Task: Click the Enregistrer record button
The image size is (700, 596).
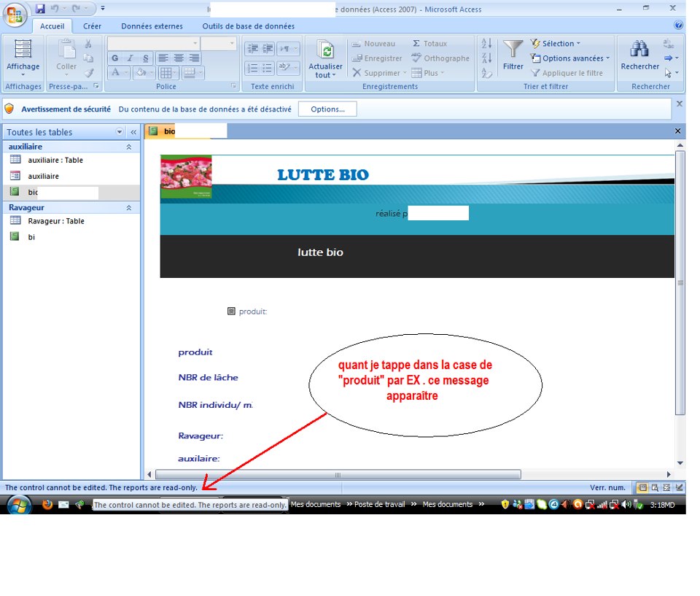Action: (x=377, y=58)
